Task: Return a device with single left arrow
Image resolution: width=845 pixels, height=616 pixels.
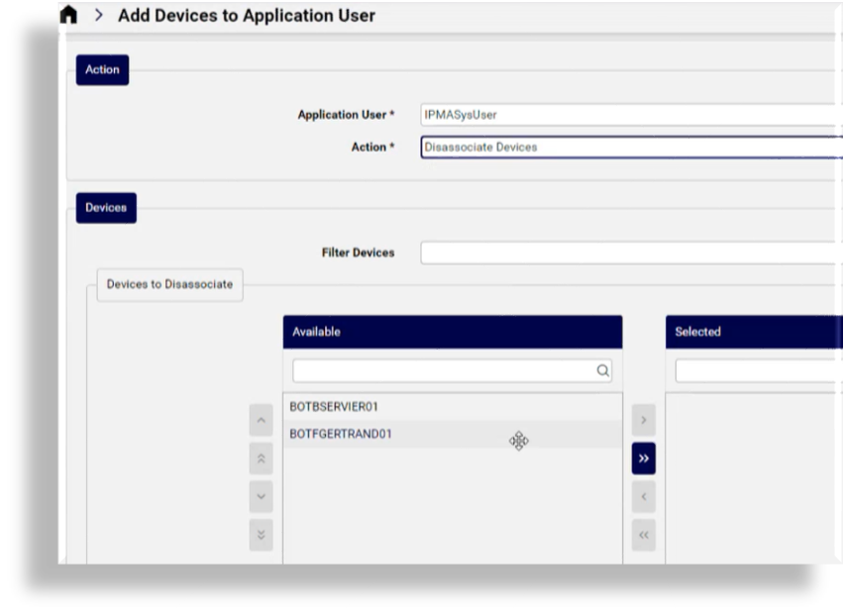Action: pos(643,496)
